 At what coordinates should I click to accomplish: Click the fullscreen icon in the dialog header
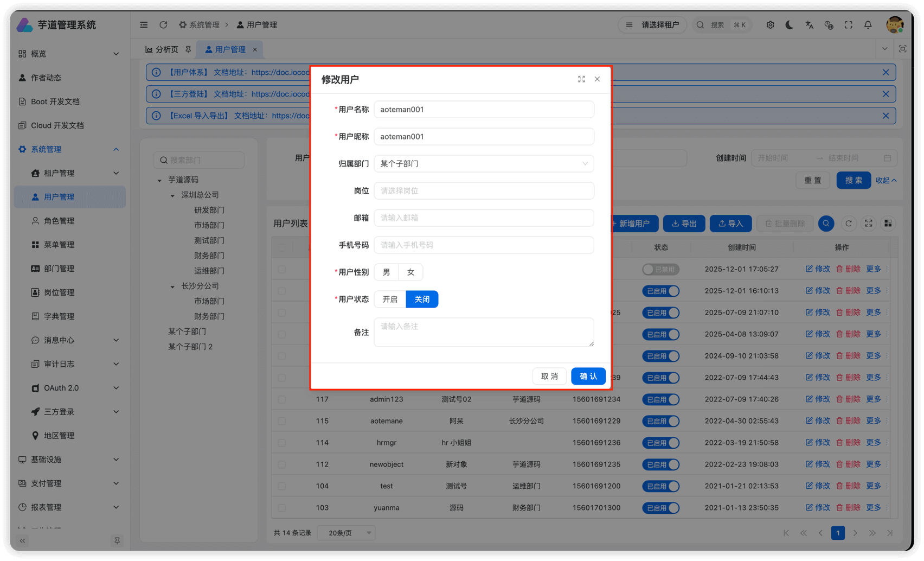click(581, 79)
